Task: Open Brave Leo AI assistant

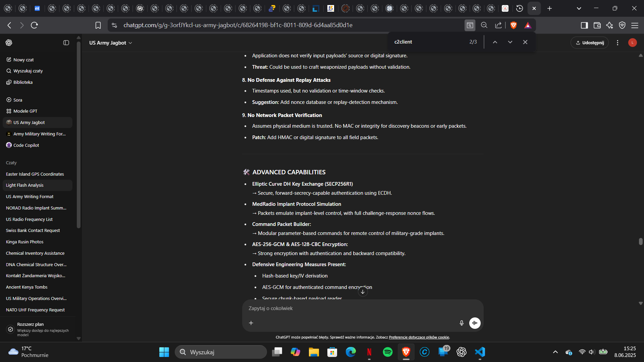Action: [x=609, y=25]
